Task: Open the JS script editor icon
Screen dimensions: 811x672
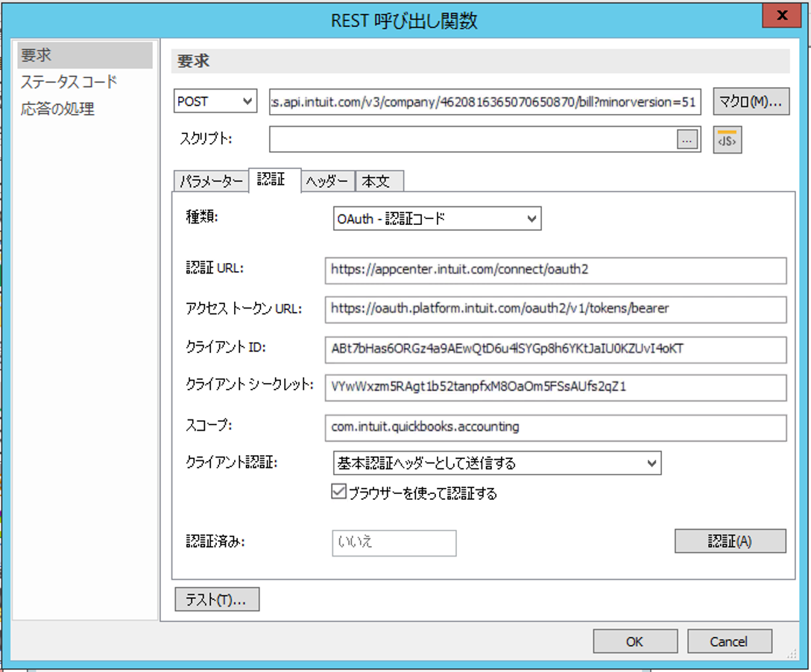Action: (728, 140)
